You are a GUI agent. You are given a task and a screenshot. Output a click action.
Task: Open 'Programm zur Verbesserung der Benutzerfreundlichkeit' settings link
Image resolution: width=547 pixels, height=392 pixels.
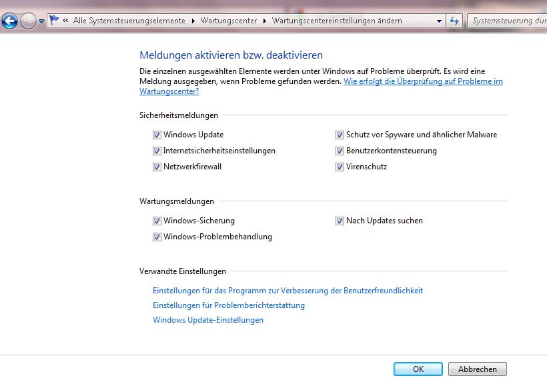288,291
